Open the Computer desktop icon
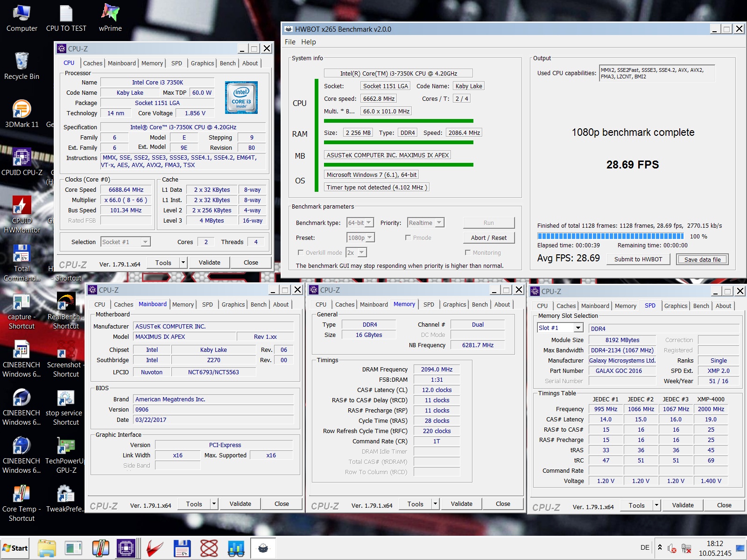The image size is (747, 560). (21, 19)
